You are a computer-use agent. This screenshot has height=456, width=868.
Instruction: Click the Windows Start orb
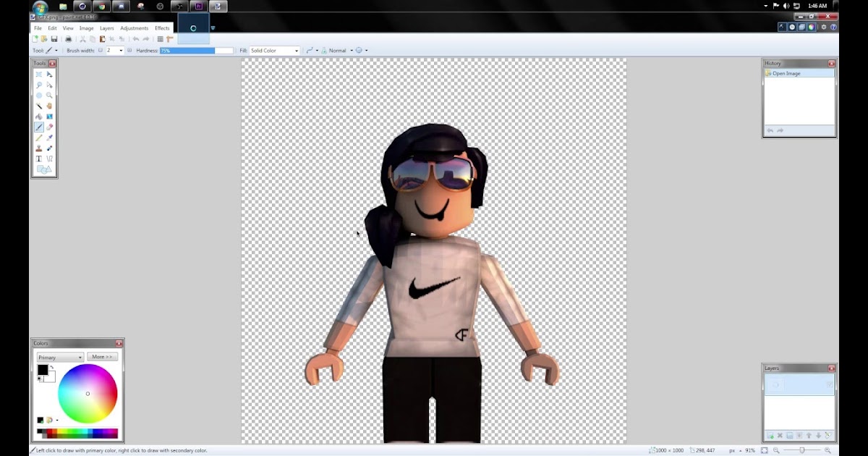pyautogui.click(x=40, y=7)
